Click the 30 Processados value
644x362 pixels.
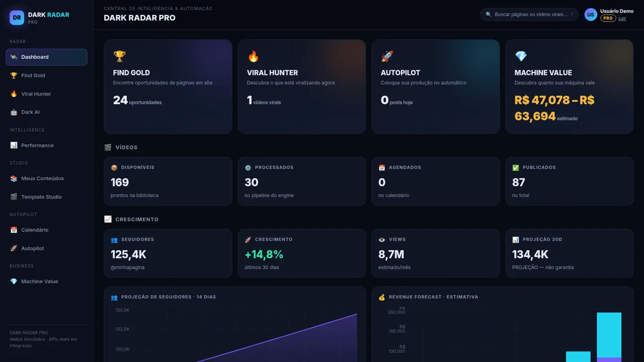pyautogui.click(x=252, y=183)
